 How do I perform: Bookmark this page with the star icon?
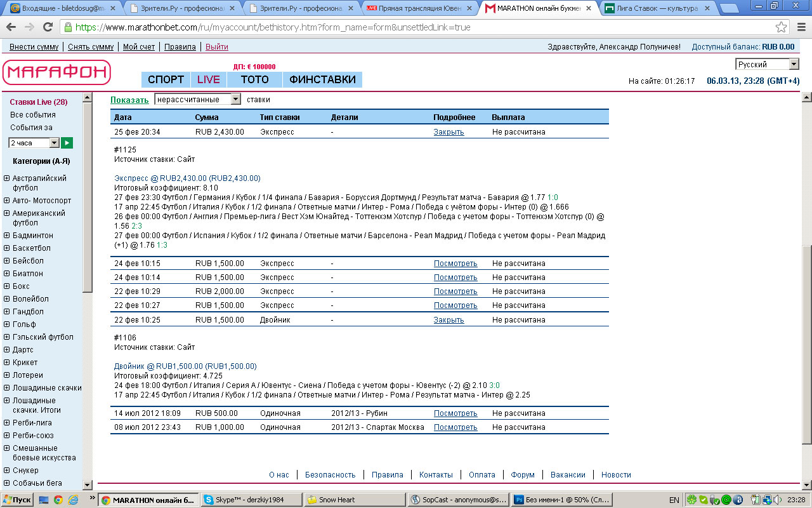(x=782, y=27)
